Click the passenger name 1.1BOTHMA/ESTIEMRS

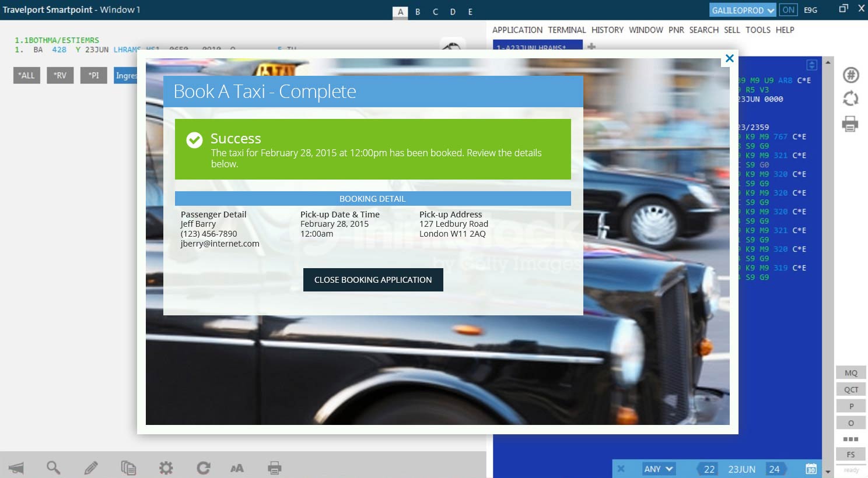(x=57, y=40)
